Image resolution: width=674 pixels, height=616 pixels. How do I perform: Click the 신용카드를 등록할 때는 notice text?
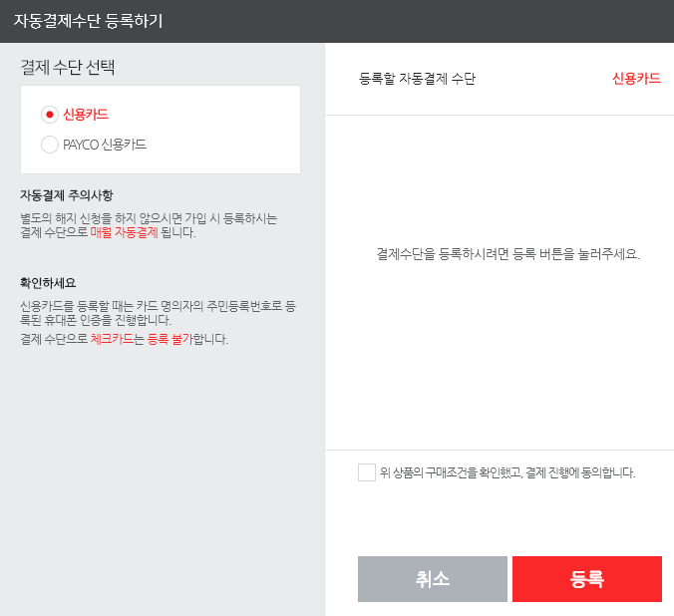coord(159,313)
